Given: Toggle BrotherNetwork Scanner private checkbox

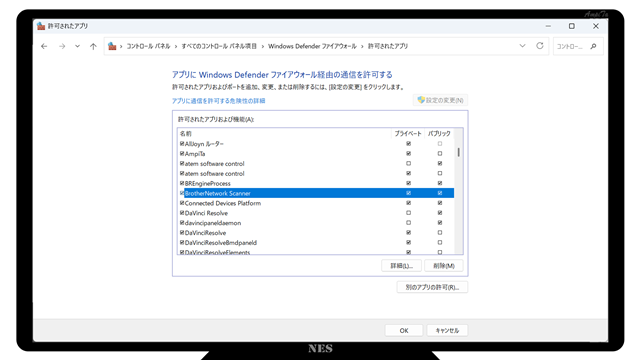Looking at the screenshot, I should (409, 193).
